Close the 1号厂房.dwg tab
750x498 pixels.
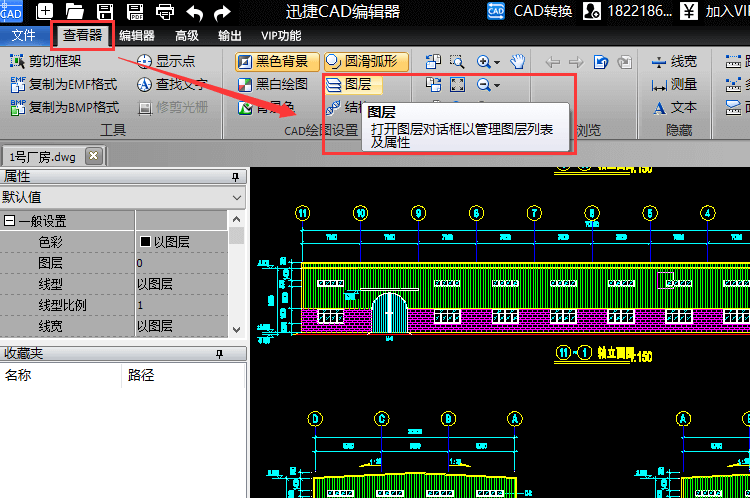tap(94, 156)
